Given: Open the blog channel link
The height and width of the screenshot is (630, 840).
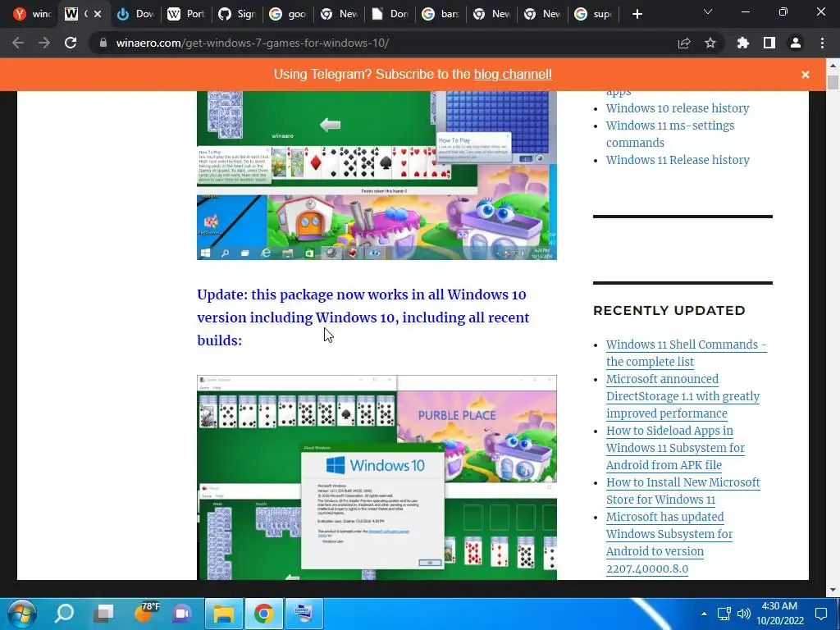Looking at the screenshot, I should tap(513, 74).
